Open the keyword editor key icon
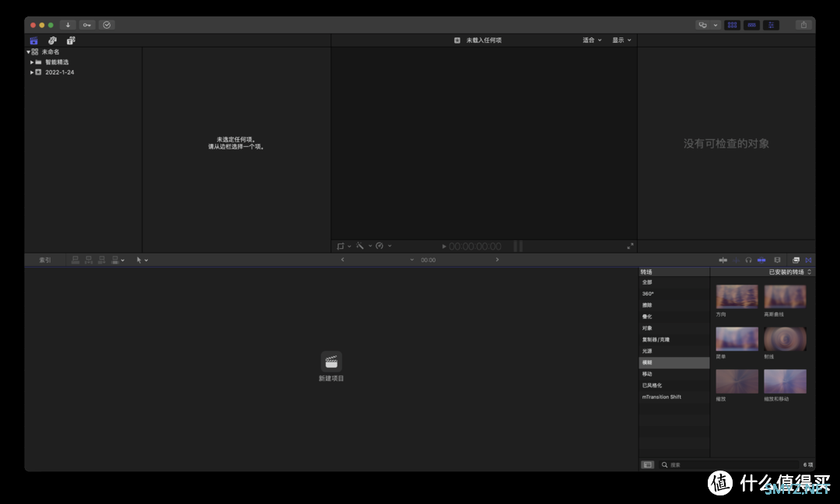Screen dimensions: 840x504 point(87,25)
